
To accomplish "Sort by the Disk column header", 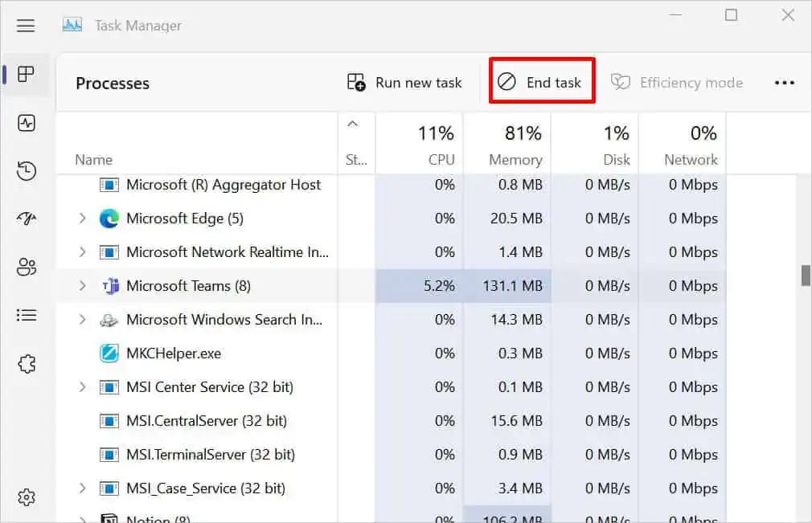I will point(595,145).
